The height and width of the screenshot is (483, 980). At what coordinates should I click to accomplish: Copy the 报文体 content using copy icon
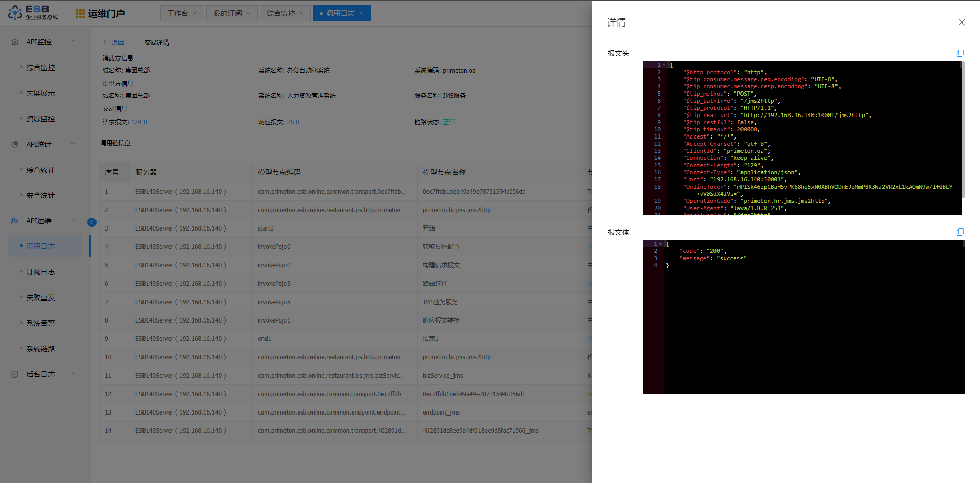960,232
